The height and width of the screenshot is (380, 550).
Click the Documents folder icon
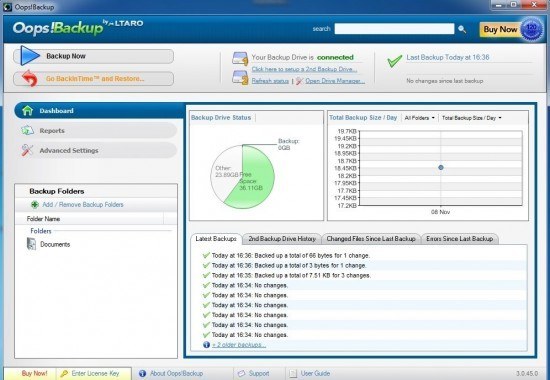coord(32,244)
